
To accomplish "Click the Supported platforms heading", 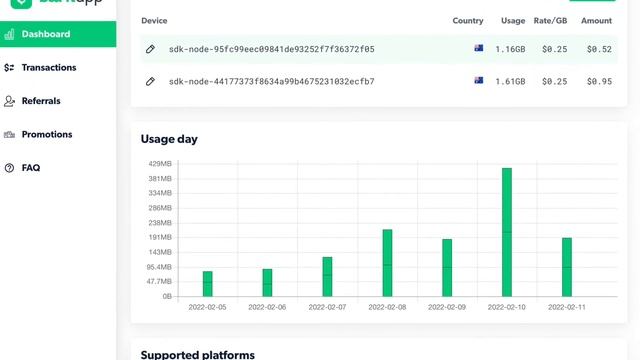I will tap(198, 354).
